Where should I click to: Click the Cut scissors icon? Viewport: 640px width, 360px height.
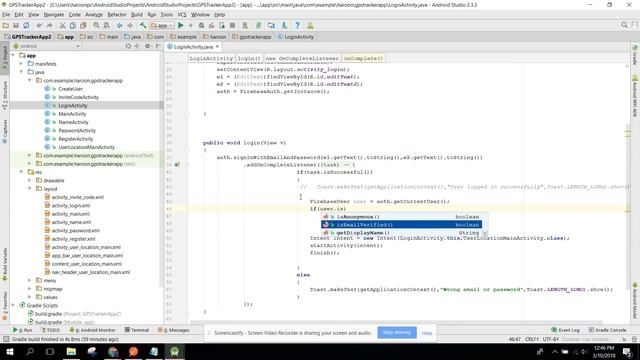click(62, 25)
